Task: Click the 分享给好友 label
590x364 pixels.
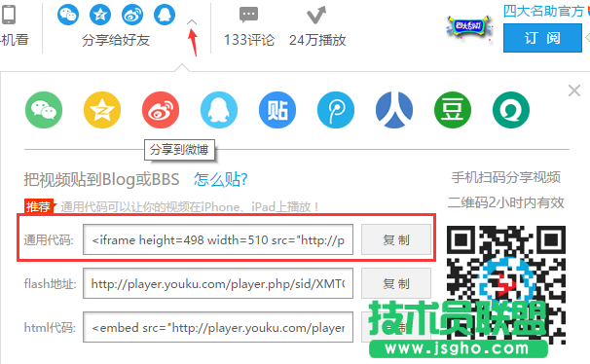Action: 116,40
